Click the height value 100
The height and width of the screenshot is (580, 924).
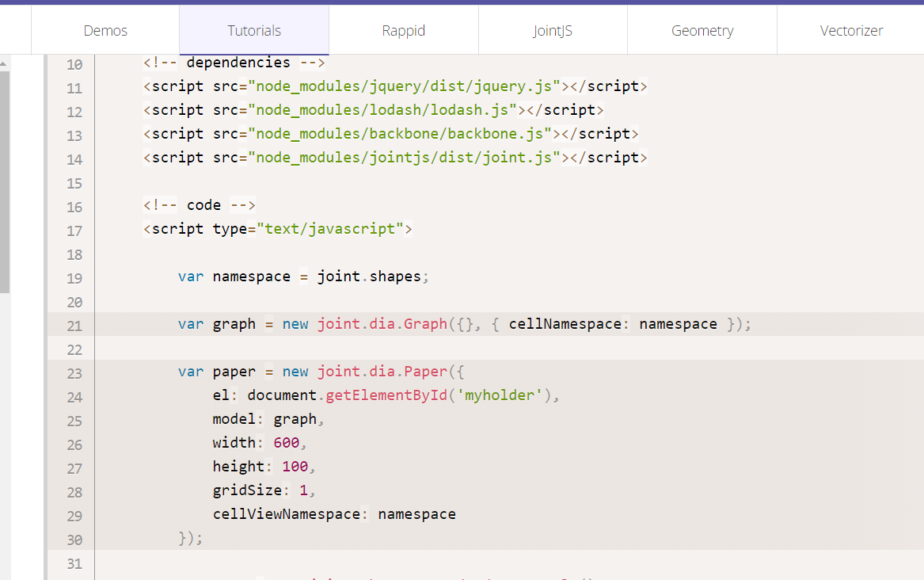pyautogui.click(x=295, y=467)
